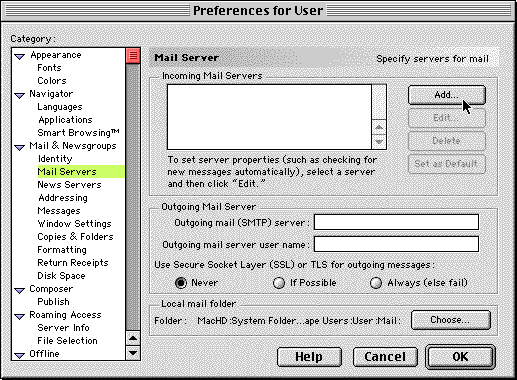Focus the Outgoing mail (SMTP) server field

[396, 222]
